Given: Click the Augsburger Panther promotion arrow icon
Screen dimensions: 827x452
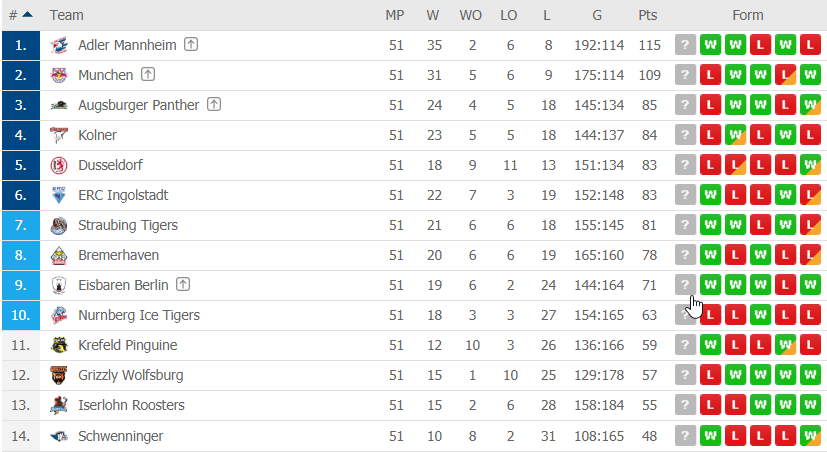Looking at the screenshot, I should pyautogui.click(x=214, y=104).
